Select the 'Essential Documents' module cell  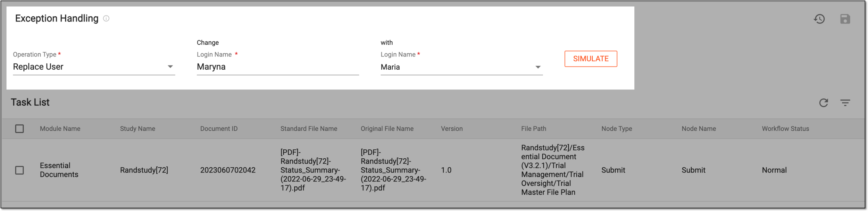[x=59, y=170]
